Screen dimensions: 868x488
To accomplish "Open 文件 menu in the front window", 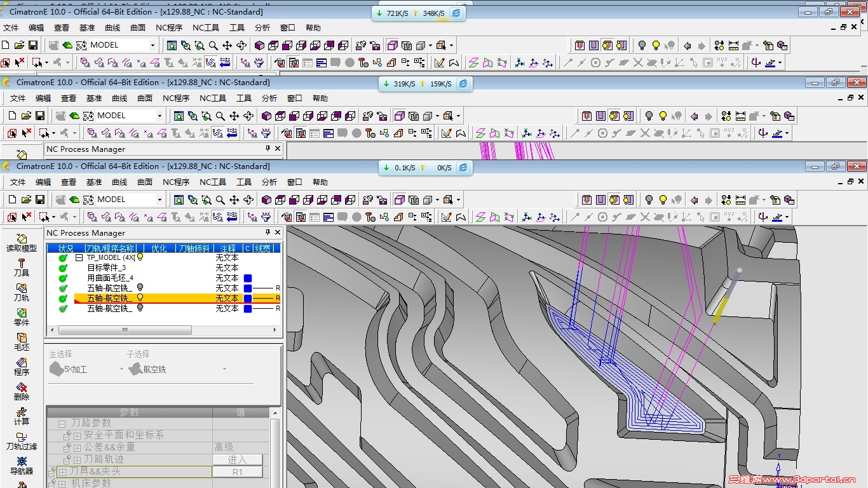I will pyautogui.click(x=18, y=182).
